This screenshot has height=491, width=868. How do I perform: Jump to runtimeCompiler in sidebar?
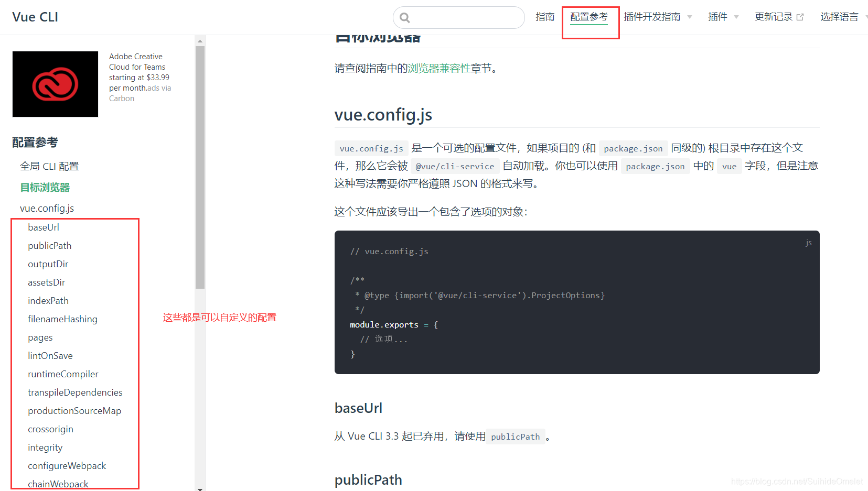coord(63,374)
